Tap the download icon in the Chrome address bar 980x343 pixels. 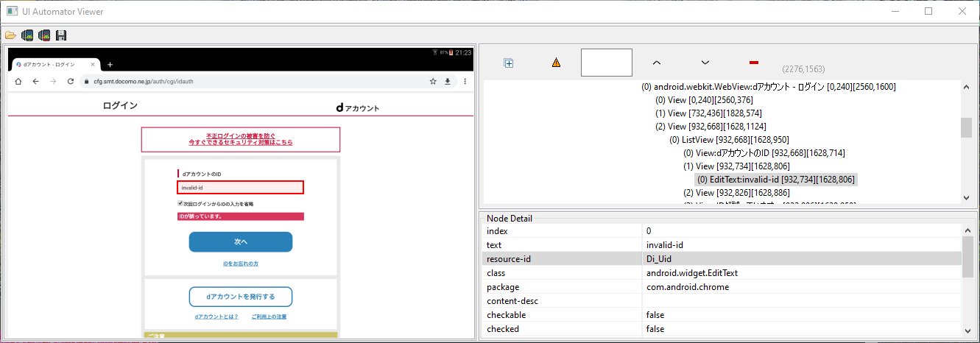point(447,81)
